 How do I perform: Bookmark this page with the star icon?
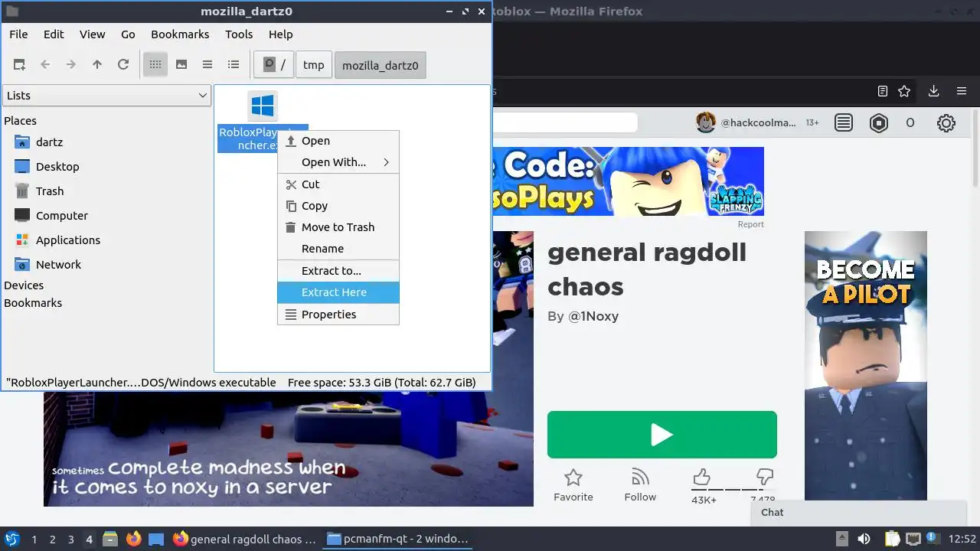point(904,91)
